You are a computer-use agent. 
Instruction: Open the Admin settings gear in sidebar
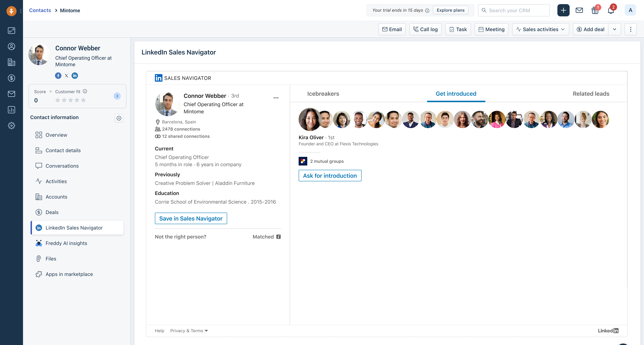click(11, 125)
